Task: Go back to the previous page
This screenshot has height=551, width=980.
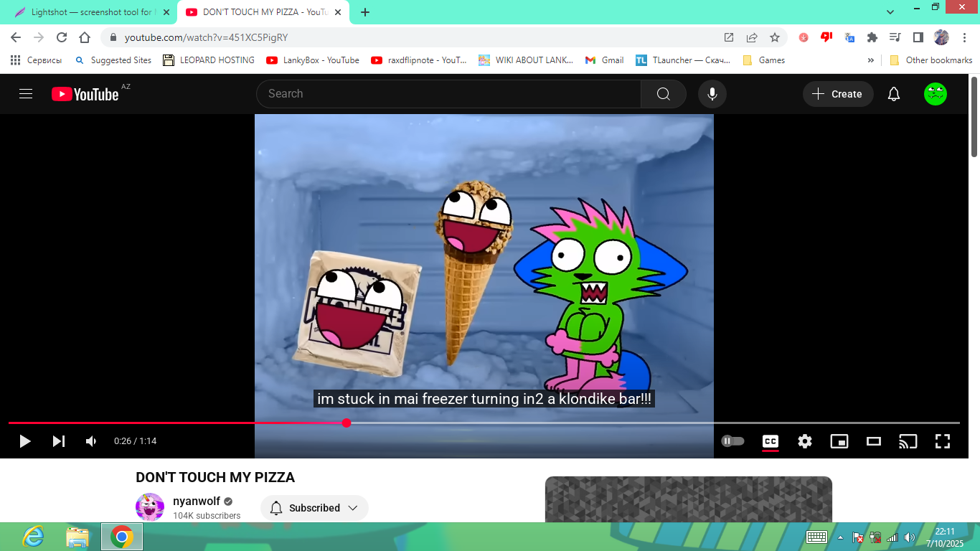Action: [16, 37]
